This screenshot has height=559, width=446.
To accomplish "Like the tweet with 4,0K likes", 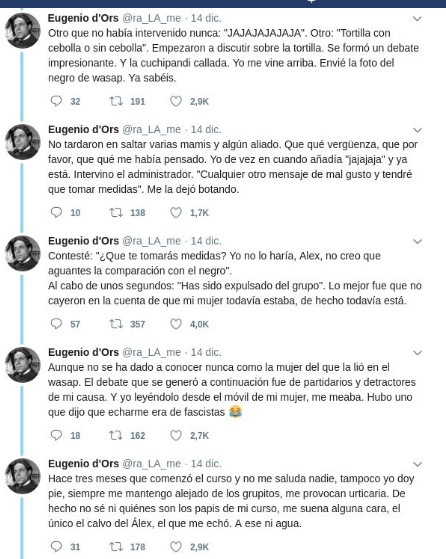I will click(x=175, y=324).
